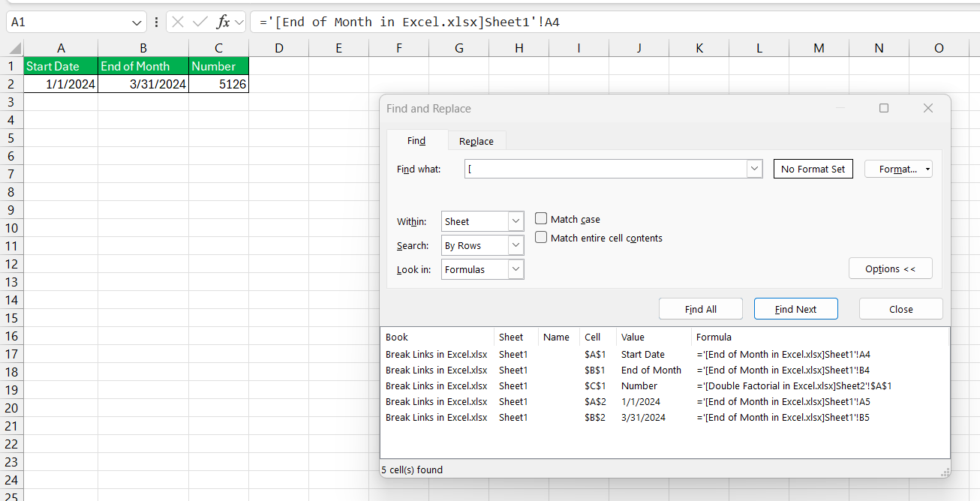Enable the Match case checkbox

click(x=541, y=219)
